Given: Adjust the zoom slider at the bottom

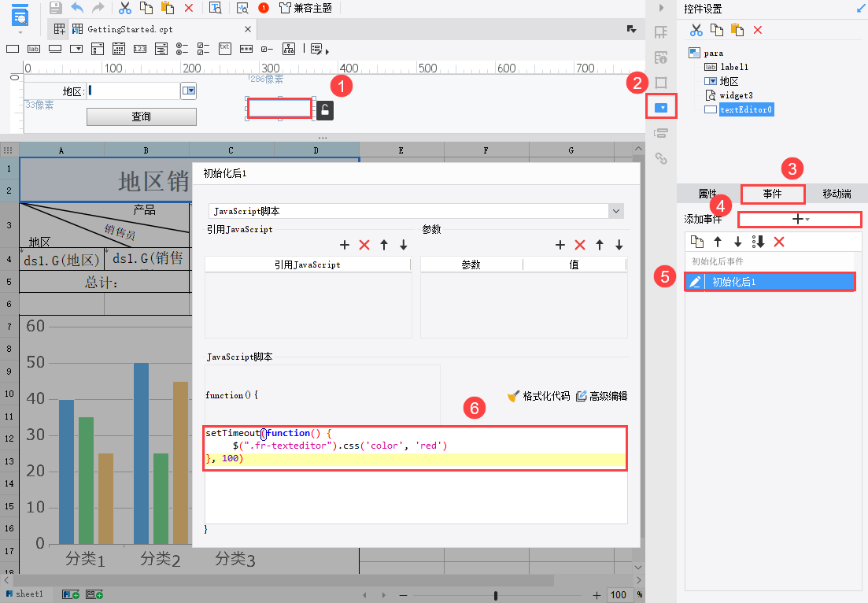Looking at the screenshot, I should (x=496, y=594).
